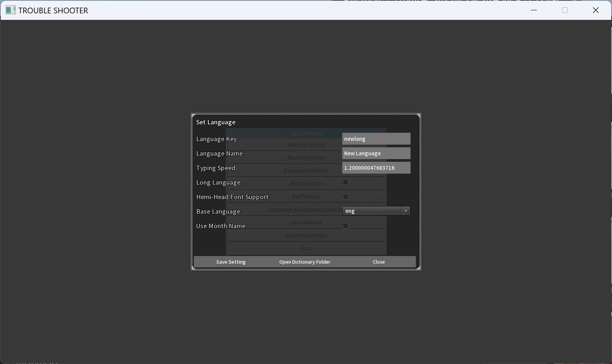Image resolution: width=612 pixels, height=364 pixels.
Task: Toggle Hemi-Head Font Support checkbox
Action: pos(345,197)
